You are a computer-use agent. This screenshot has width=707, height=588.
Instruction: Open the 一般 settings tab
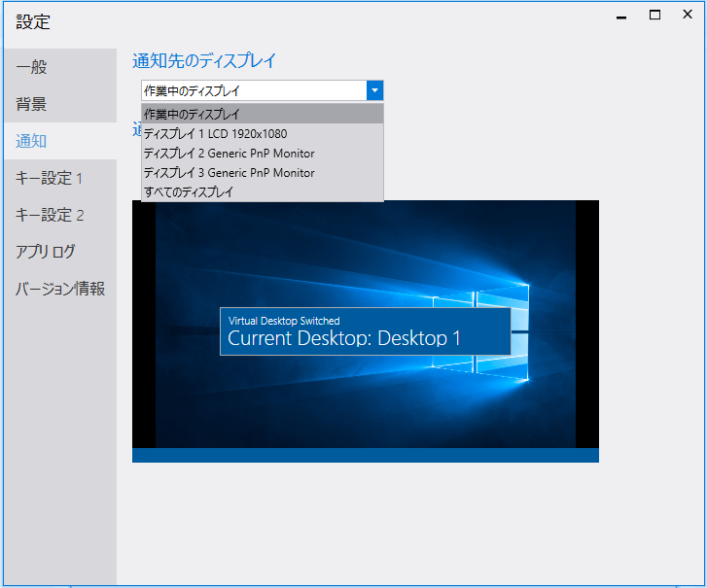tap(60, 67)
